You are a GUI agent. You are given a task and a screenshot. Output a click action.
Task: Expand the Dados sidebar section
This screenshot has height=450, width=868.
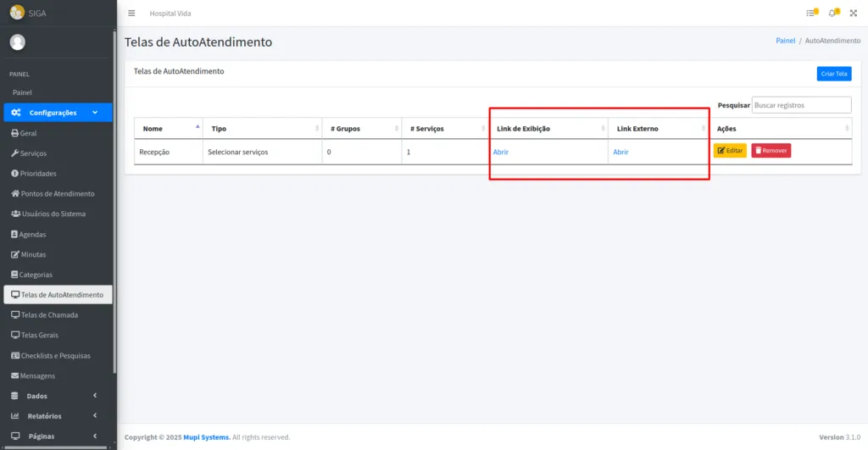58,396
